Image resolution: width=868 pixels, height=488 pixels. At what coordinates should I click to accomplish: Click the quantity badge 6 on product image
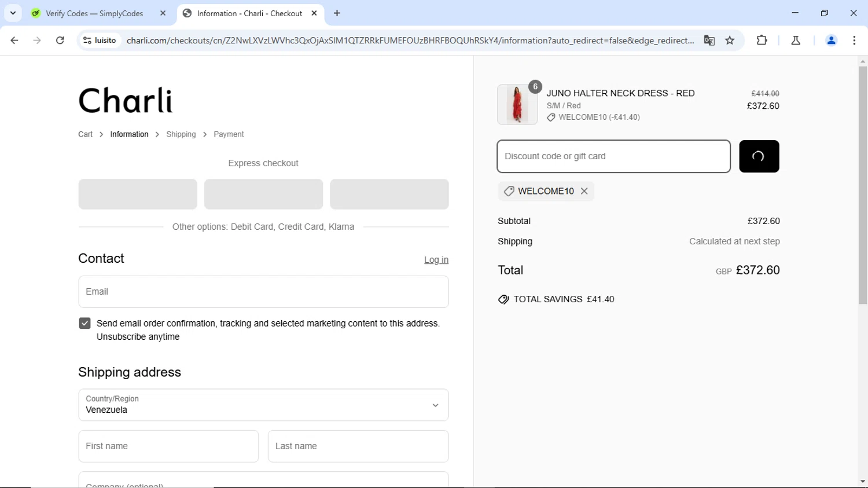(x=535, y=87)
